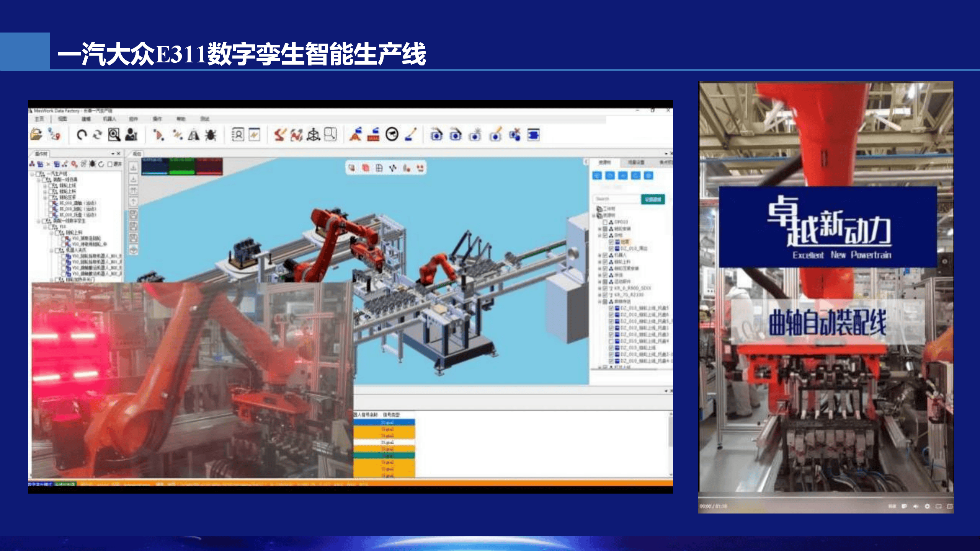Screen dimensions: 980x551
Task: Click the blue status indicator above the viewport
Action: (155, 166)
